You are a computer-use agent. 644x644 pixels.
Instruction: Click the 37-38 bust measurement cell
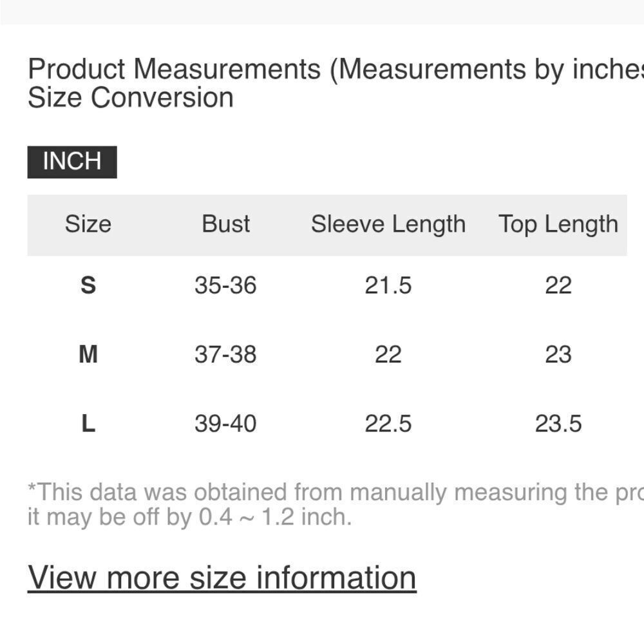tap(225, 354)
